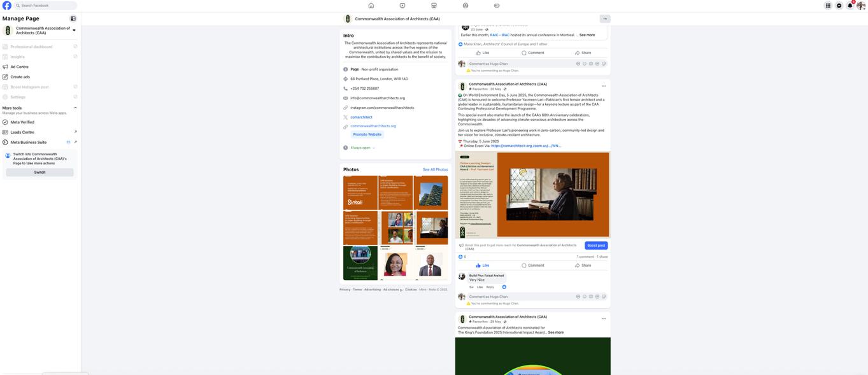Expand Always open hours
This screenshot has width=868, height=375.
pos(362,148)
